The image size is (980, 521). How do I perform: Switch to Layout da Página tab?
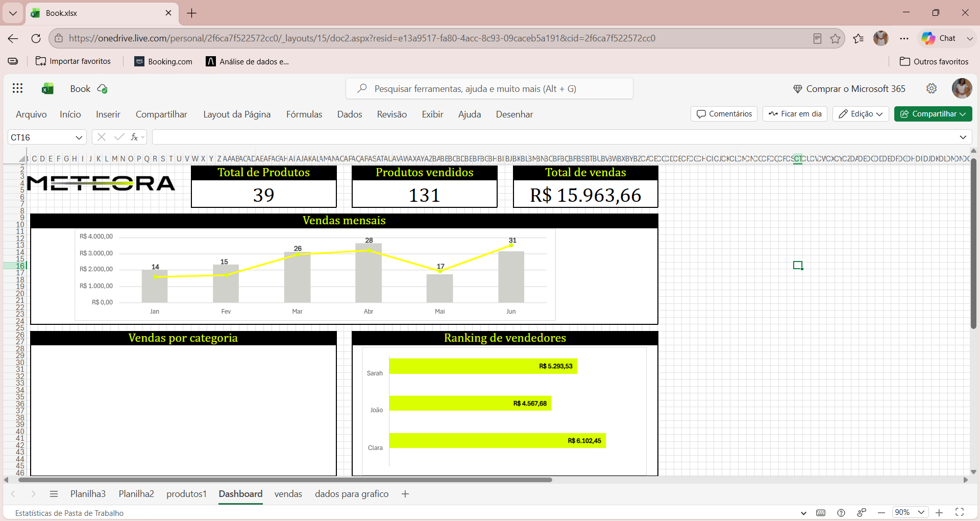[237, 114]
